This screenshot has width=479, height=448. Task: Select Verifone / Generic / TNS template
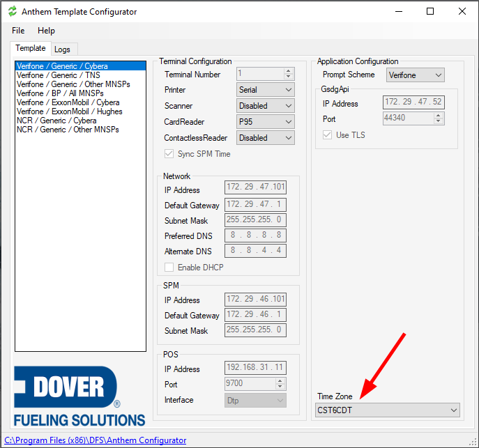[80, 75]
